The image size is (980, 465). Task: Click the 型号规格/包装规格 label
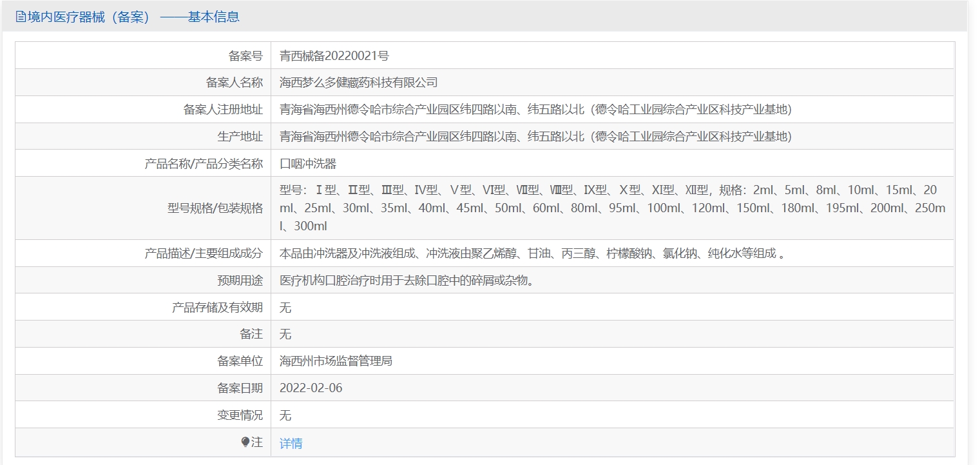coord(215,208)
